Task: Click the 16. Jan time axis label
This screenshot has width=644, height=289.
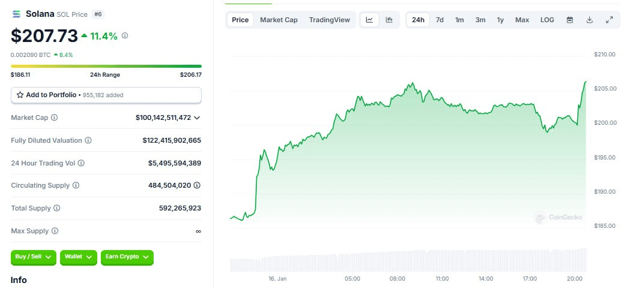Action: tap(278, 278)
